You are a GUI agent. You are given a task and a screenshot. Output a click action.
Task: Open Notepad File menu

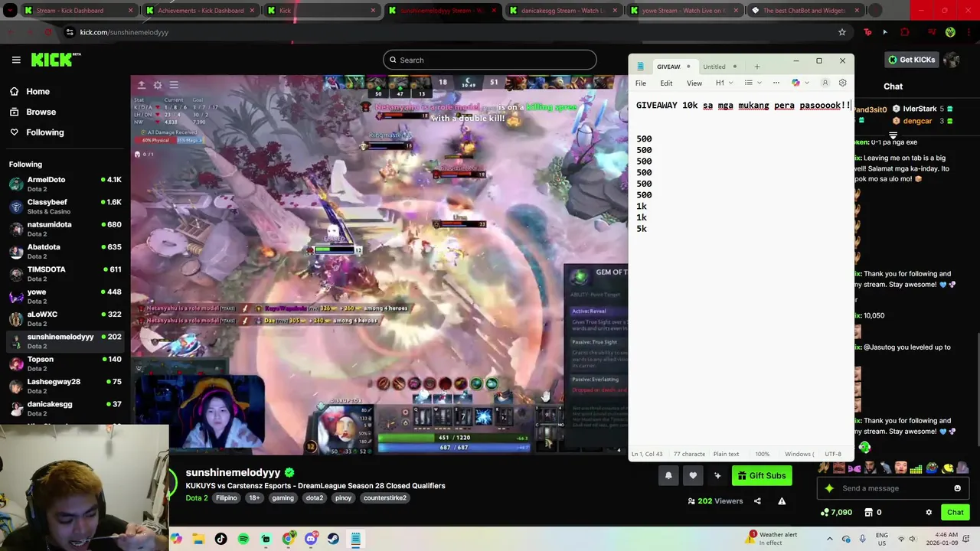(640, 83)
